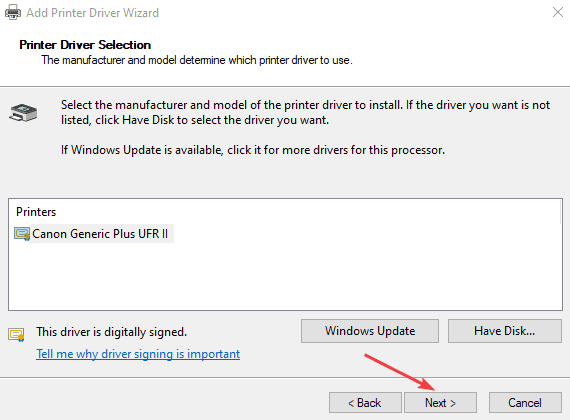Image resolution: width=570 pixels, height=420 pixels.
Task: Click the certificate icon next to Canon Generic Plus
Action: click(x=22, y=234)
